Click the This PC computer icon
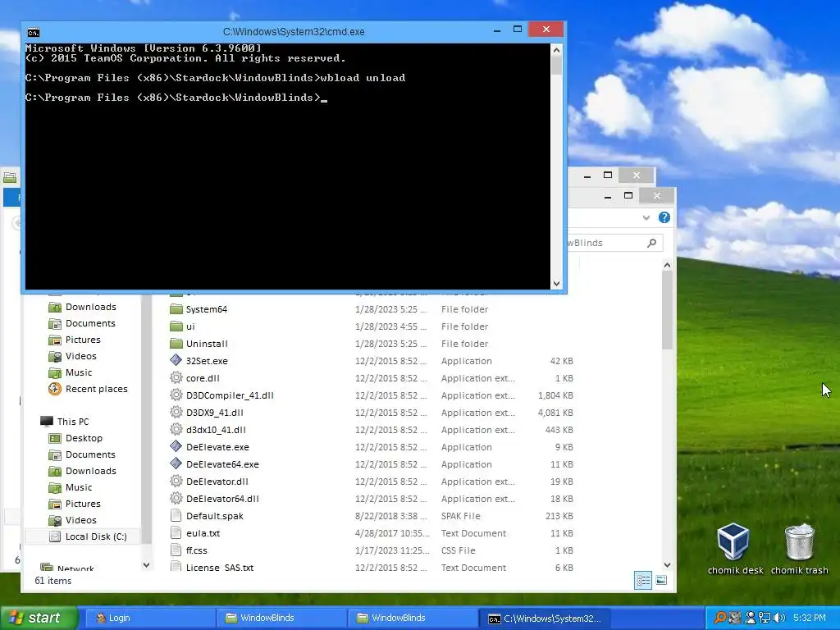The height and width of the screenshot is (630, 840). 47,422
